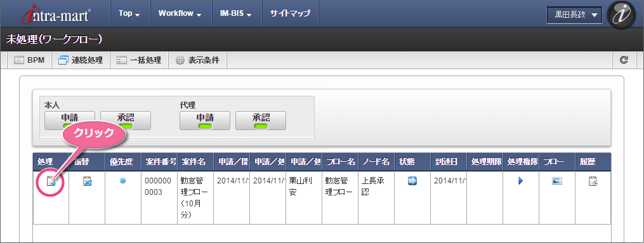
Task: Open 表示条件 display conditions
Action: [x=197, y=60]
